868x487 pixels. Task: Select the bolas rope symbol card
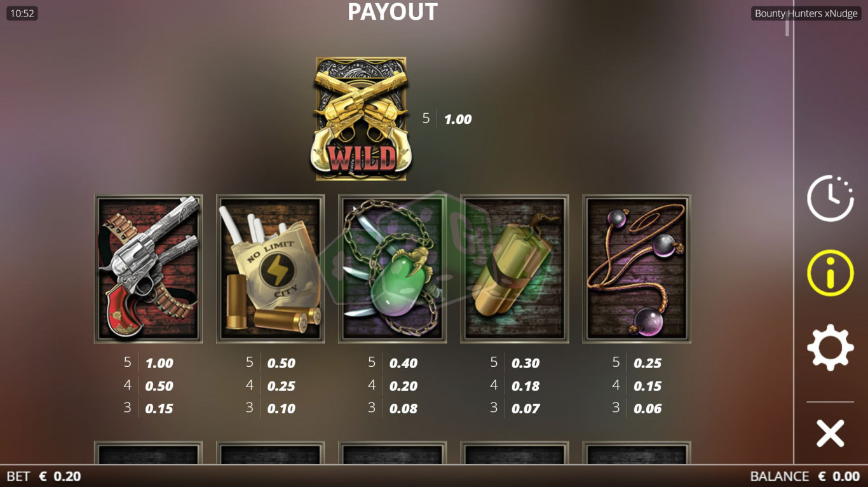(x=636, y=269)
